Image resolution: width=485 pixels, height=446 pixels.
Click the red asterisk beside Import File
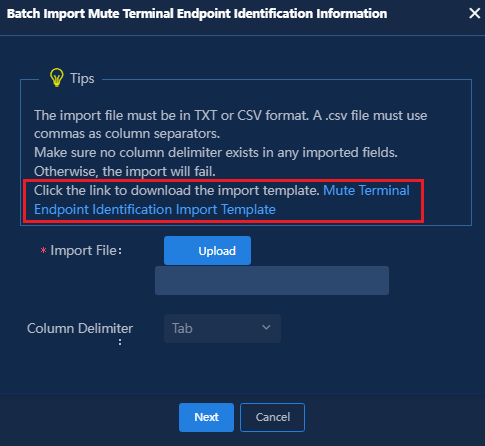pos(43,251)
